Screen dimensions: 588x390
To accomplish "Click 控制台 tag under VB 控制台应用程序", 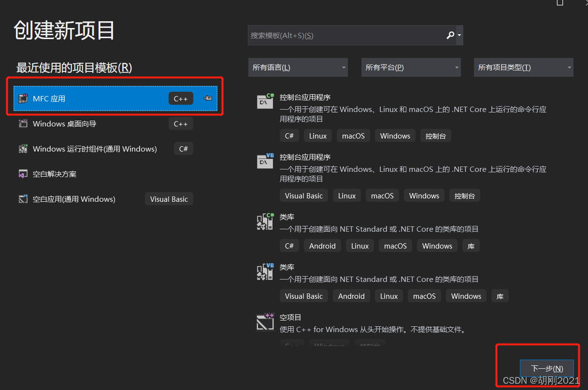I will click(464, 195).
